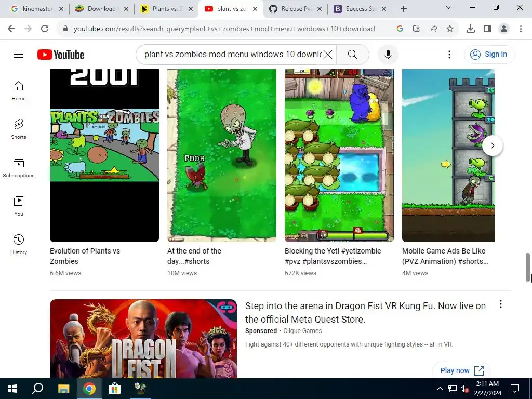Open the YouTube guide hamburger menu

point(19,54)
